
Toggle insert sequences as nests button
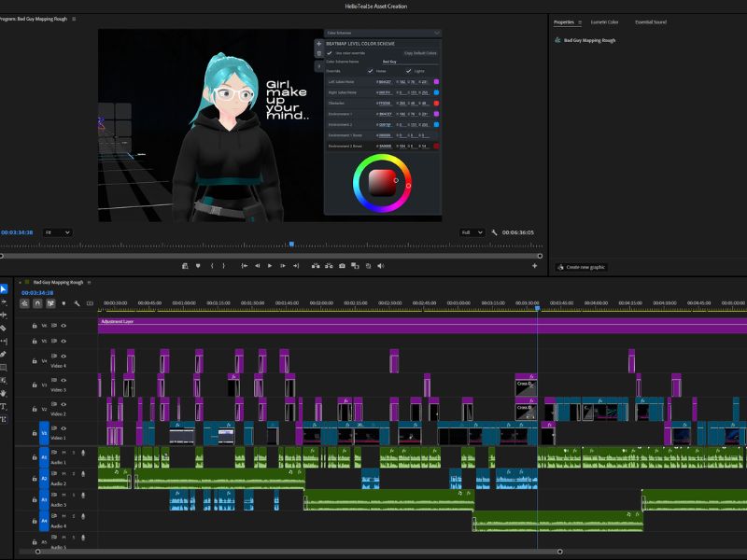pyautogui.click(x=25, y=303)
